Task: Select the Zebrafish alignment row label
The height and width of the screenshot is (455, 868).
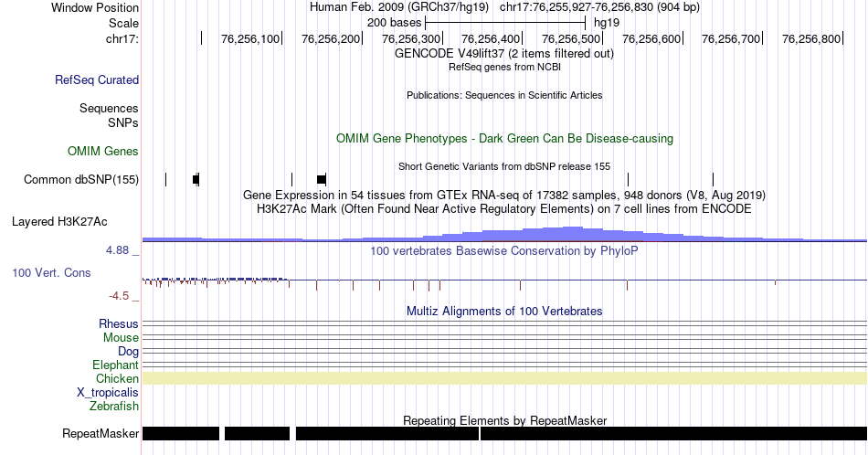Action: (x=114, y=406)
